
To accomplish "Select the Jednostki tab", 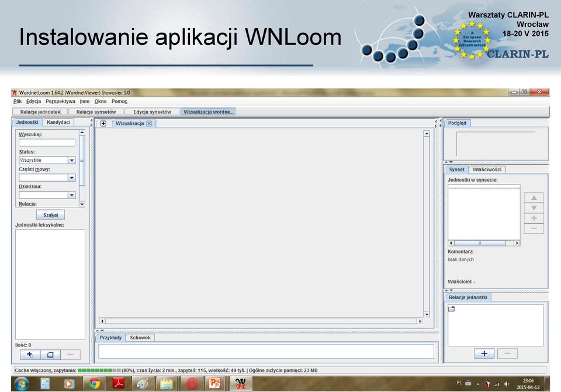I will (x=27, y=122).
